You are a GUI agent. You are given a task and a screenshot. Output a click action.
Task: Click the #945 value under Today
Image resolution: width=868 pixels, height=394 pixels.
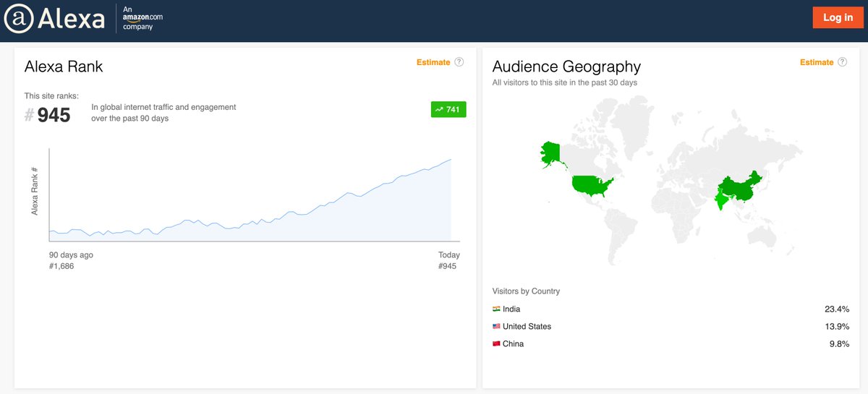coord(448,266)
